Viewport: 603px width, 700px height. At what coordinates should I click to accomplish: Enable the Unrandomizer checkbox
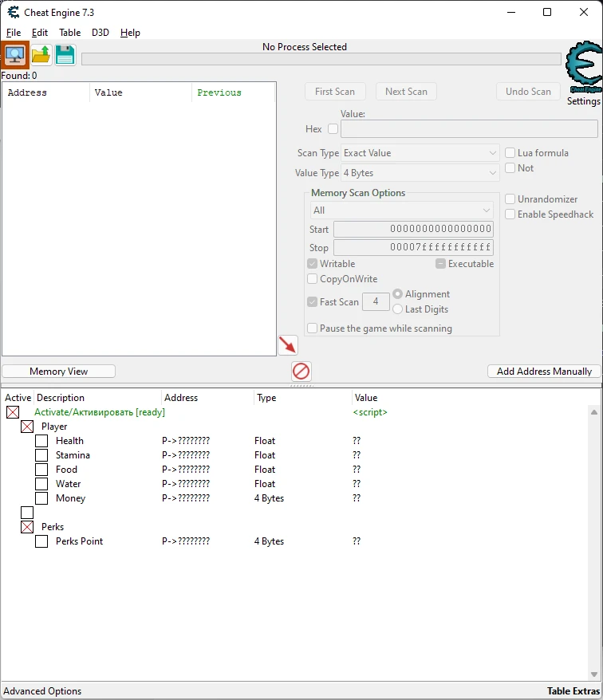510,199
